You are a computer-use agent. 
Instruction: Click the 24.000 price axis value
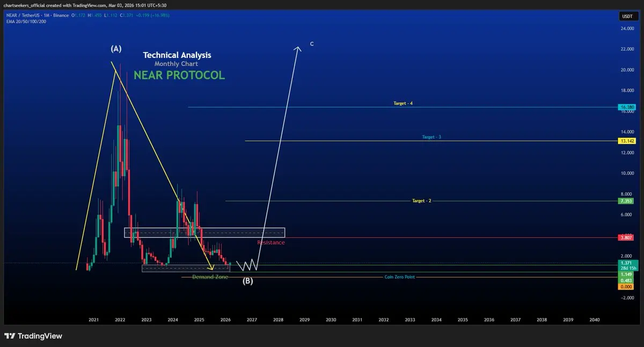(x=627, y=28)
